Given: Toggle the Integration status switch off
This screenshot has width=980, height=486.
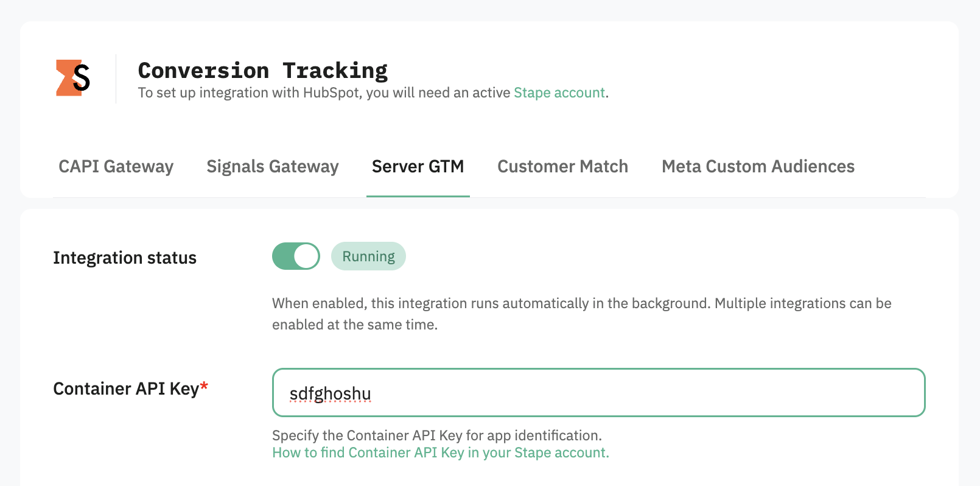Looking at the screenshot, I should click(x=296, y=256).
